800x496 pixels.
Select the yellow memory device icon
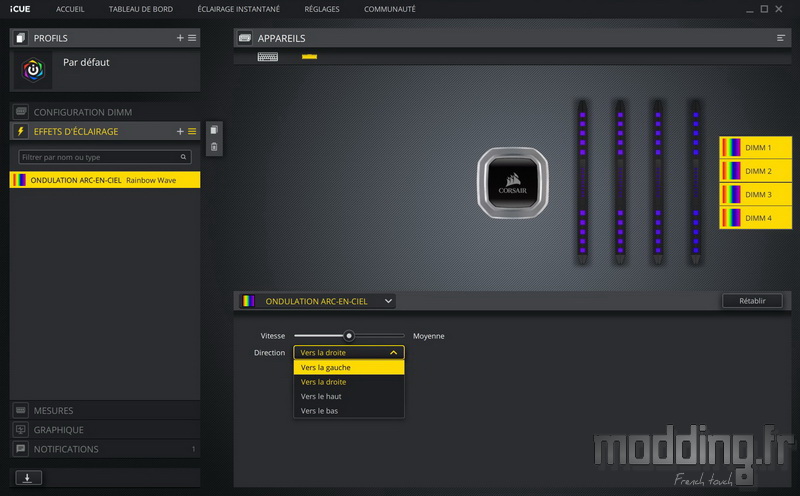point(310,56)
